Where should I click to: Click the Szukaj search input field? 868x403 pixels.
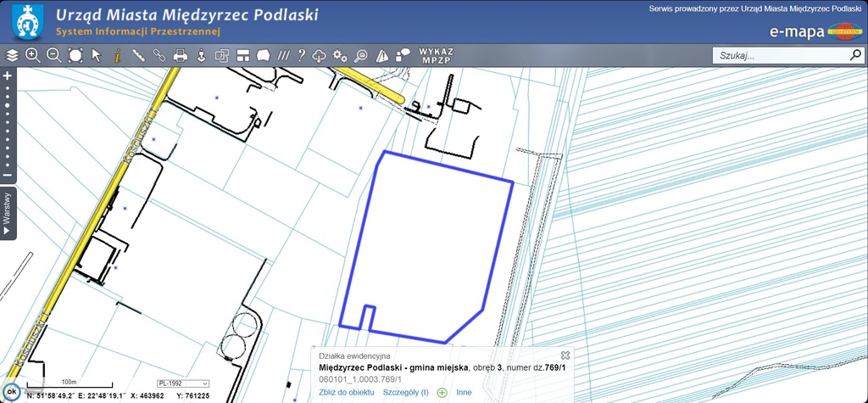coord(778,56)
